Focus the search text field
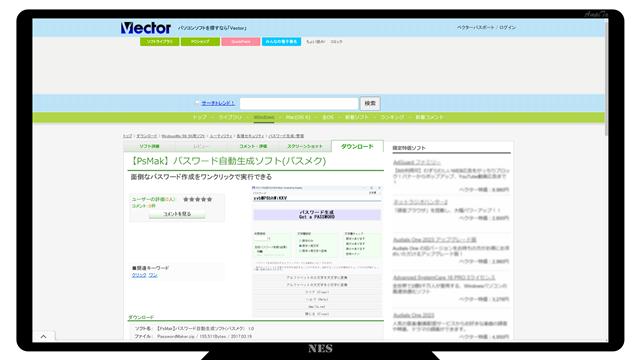The image size is (640, 360). click(x=299, y=104)
